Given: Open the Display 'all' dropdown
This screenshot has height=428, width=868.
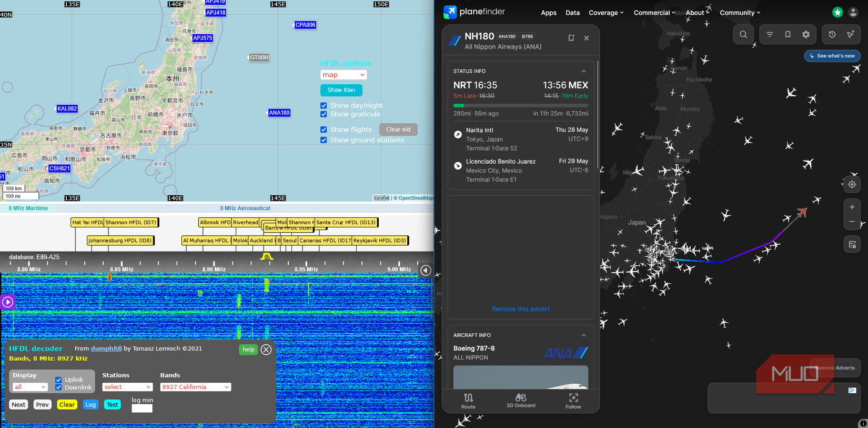Looking at the screenshot, I should coord(30,387).
